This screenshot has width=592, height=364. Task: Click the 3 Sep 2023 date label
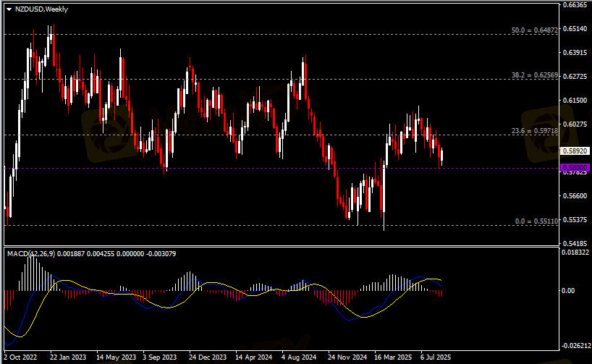coord(160,357)
